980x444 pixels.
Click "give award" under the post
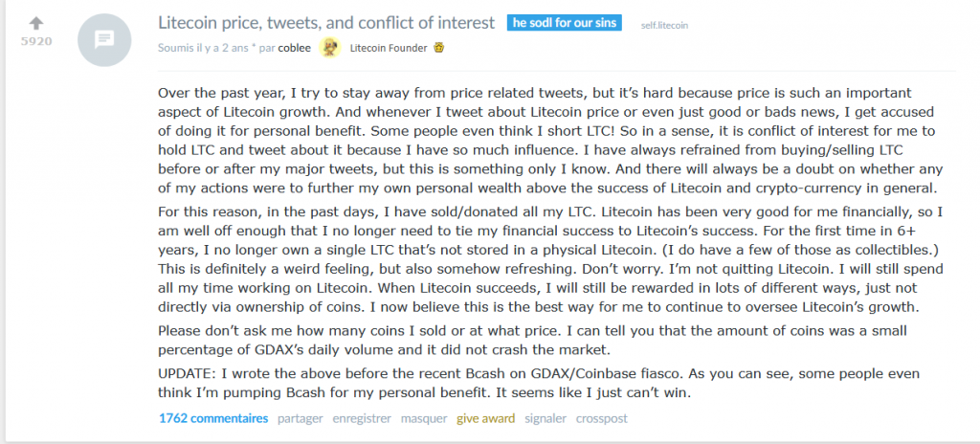click(485, 418)
